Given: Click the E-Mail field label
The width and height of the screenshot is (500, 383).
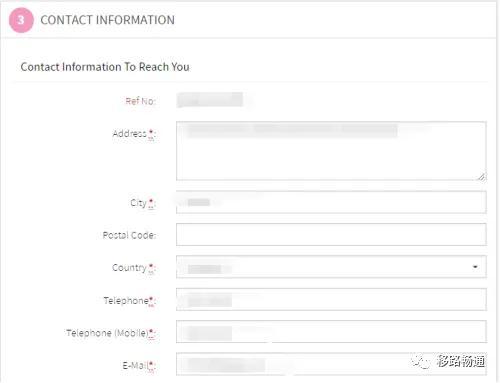Looking at the screenshot, I should click(x=139, y=366).
